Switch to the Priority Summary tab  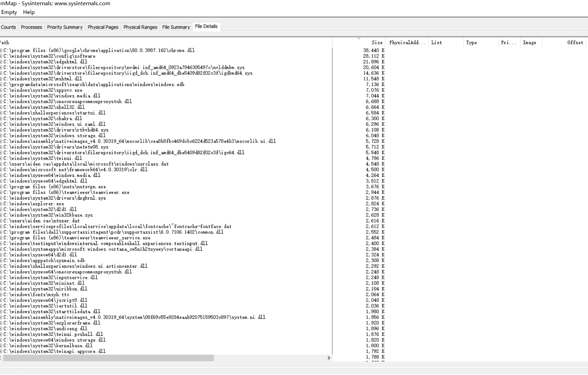(x=65, y=27)
